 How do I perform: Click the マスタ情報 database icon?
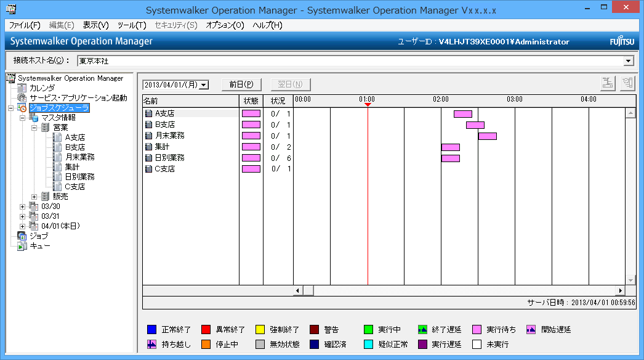coord(34,118)
